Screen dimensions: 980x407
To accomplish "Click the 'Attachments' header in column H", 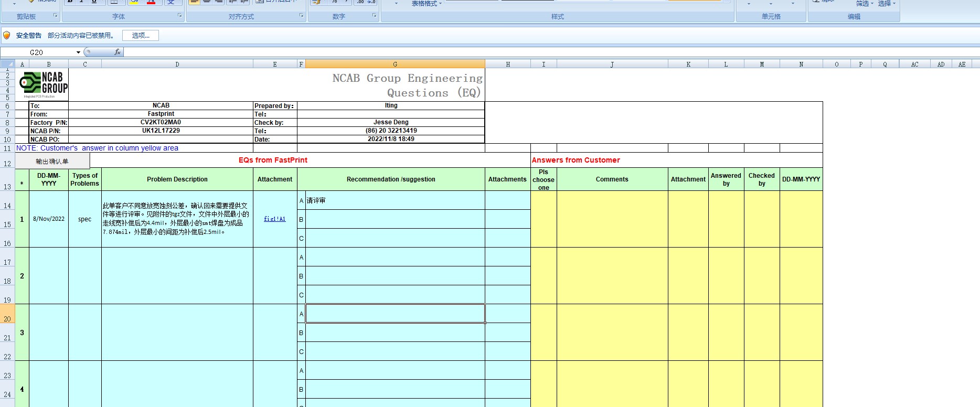I will 507,179.
